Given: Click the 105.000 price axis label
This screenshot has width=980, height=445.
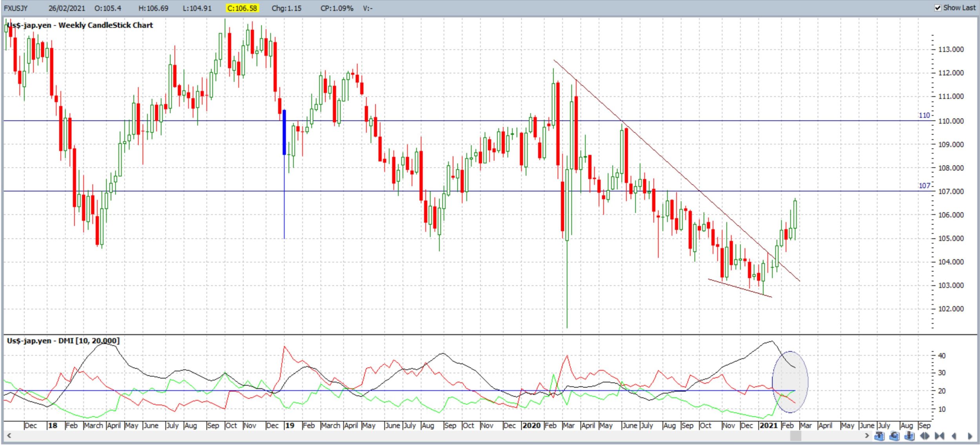Looking at the screenshot, I should [951, 238].
